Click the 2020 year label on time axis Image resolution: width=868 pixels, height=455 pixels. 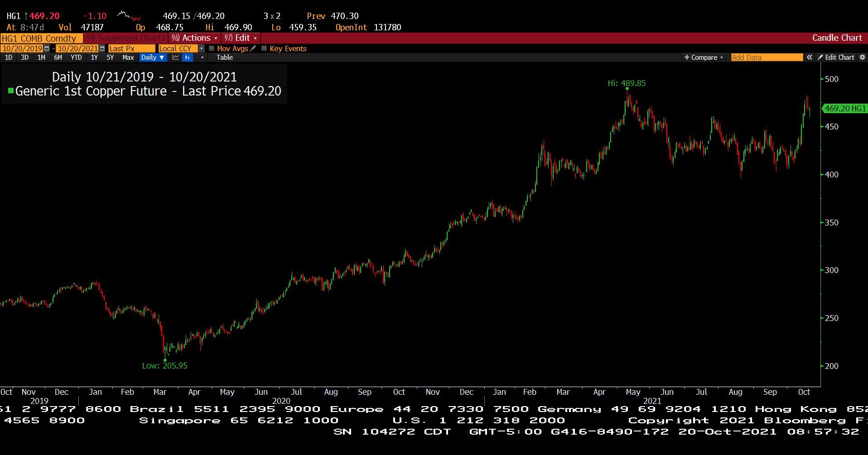281,401
